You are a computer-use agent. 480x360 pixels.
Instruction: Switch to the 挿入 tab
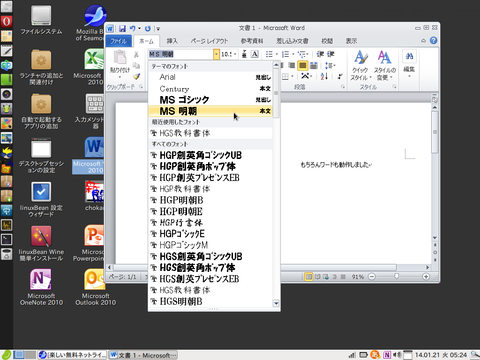(x=172, y=41)
